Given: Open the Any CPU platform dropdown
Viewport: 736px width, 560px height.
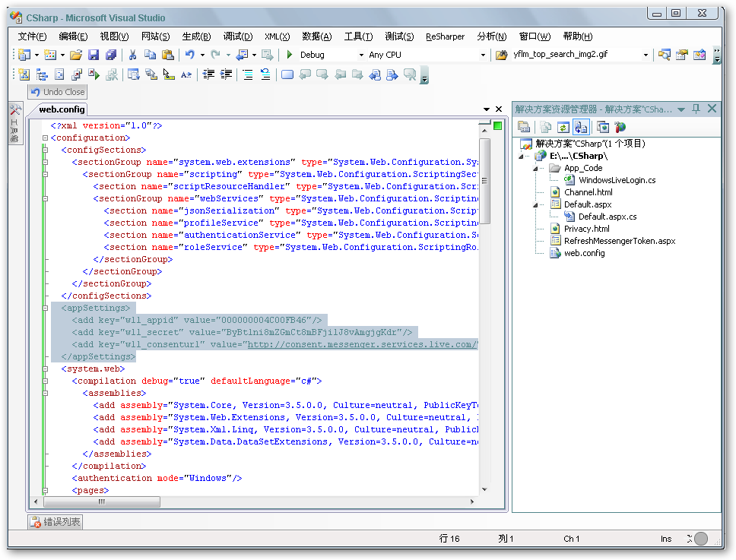Looking at the screenshot, I should click(x=483, y=55).
